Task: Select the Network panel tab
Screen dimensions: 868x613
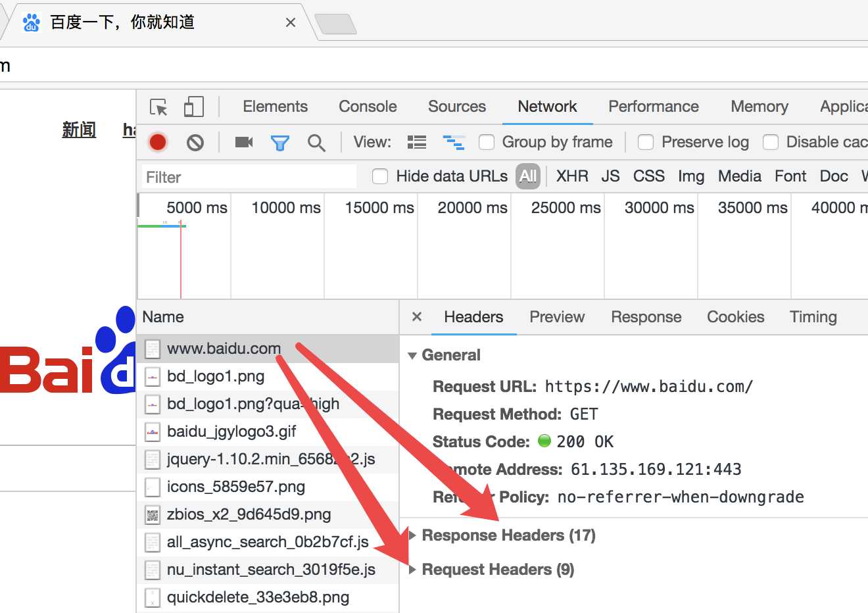Action: 547,107
